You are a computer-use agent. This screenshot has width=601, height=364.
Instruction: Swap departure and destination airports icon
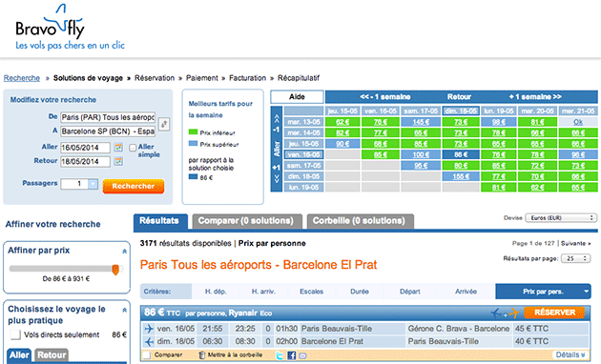[164, 124]
